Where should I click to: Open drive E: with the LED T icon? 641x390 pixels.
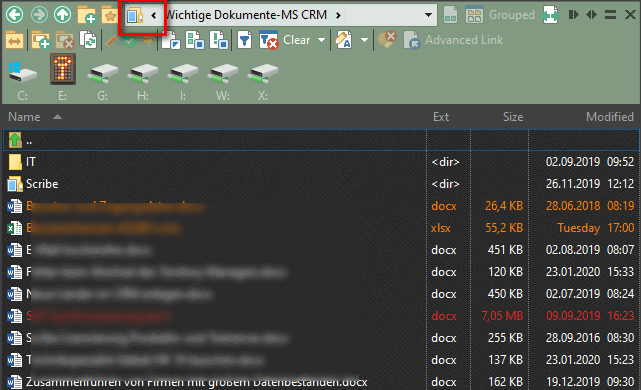coord(63,78)
